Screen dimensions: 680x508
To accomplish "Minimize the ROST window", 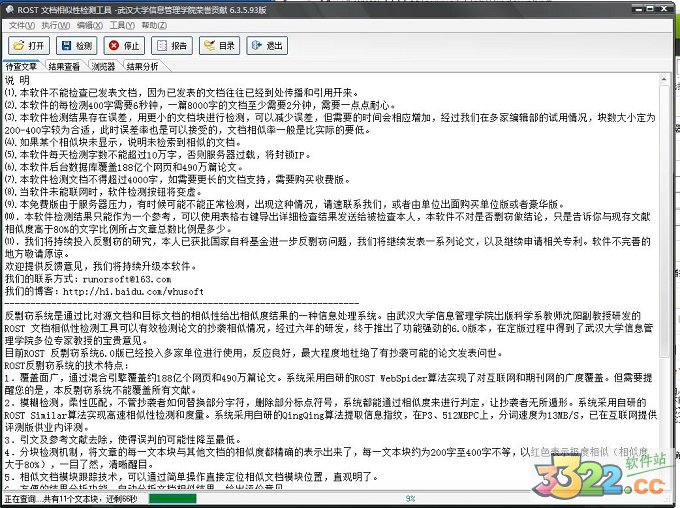I will tap(638, 8).
